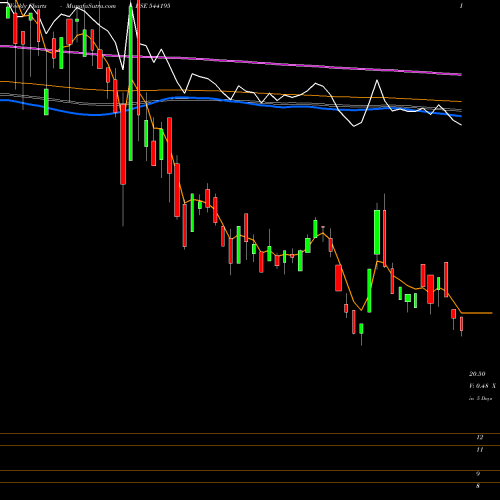Click the 'V: 0.48 X' volume text
Image resolution: width=500 pixels, height=500 pixels.
482,386
